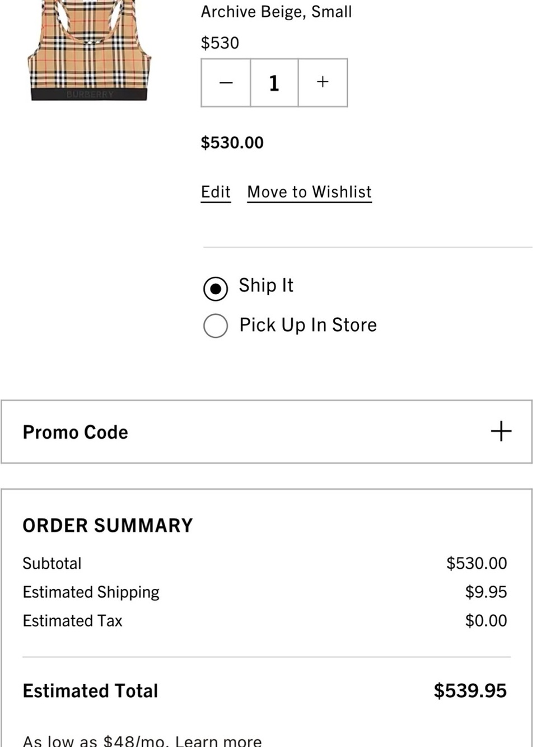Viewport: 560px width, 747px height.
Task: Click the bold item price $530.00
Action: (x=232, y=142)
